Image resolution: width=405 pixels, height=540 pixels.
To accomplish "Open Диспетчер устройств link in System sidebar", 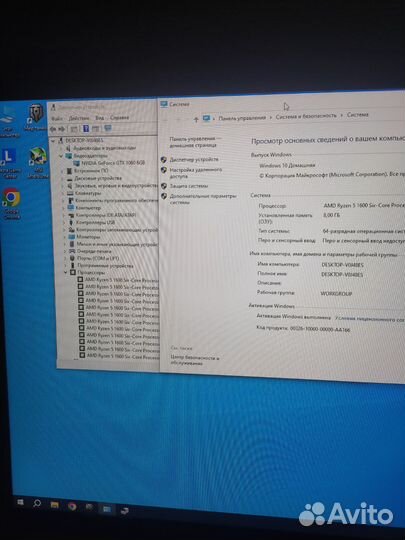I will (194, 159).
